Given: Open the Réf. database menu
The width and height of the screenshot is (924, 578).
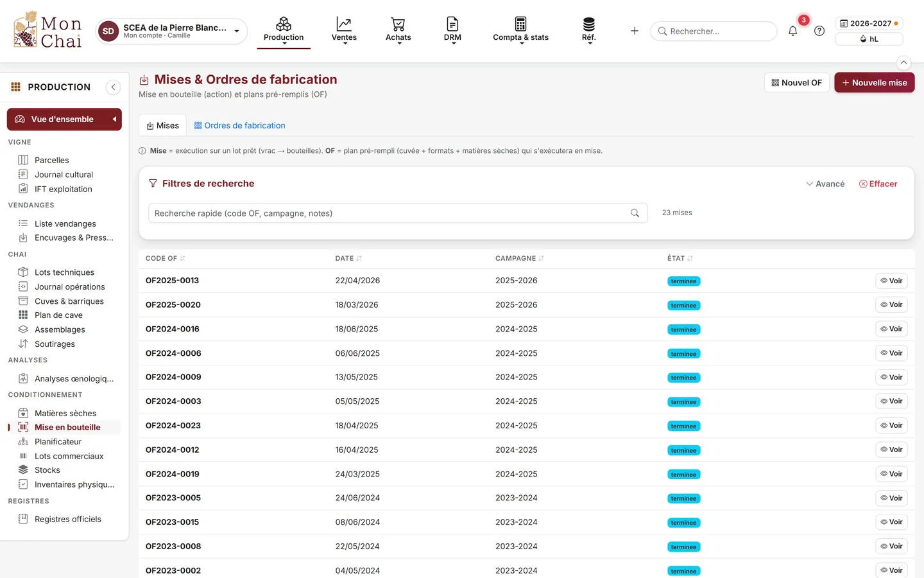Looking at the screenshot, I should click(588, 31).
